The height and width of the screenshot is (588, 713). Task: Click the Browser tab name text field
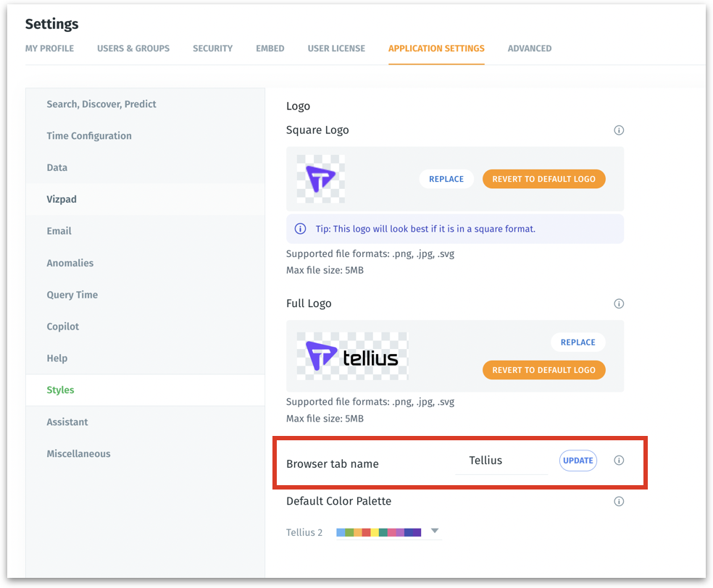[x=501, y=461]
